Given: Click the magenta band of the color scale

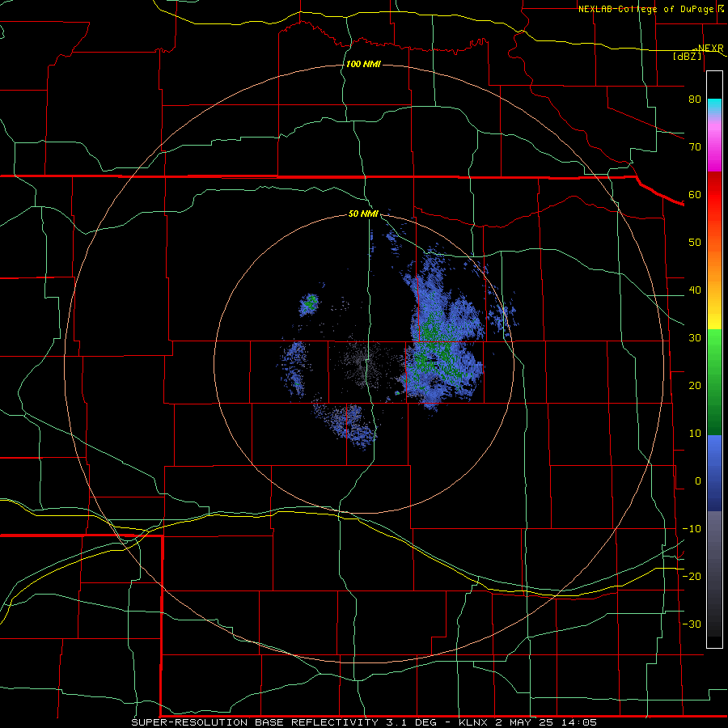Looking at the screenshot, I should tap(714, 146).
